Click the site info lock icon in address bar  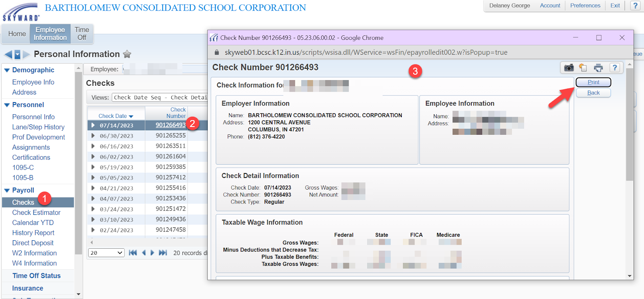[x=217, y=52]
